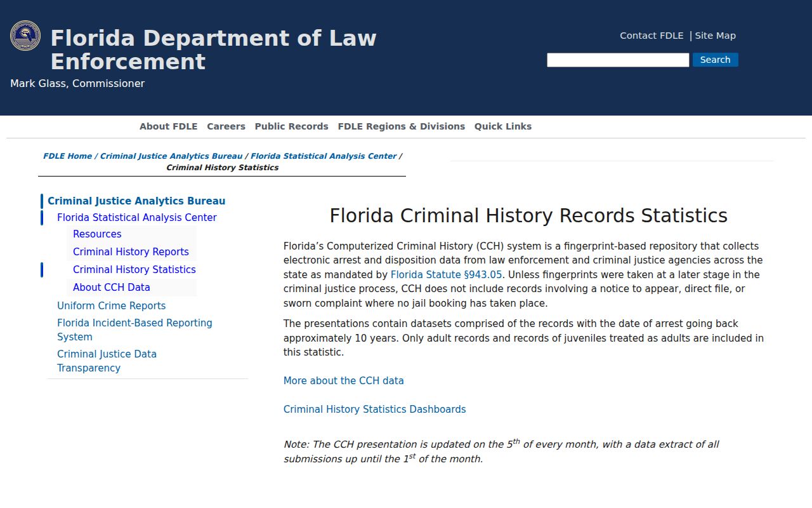Viewport: 812px width, 508px height.
Task: Click the Criminal History Statistics breadcrumb text
Action: [222, 168]
